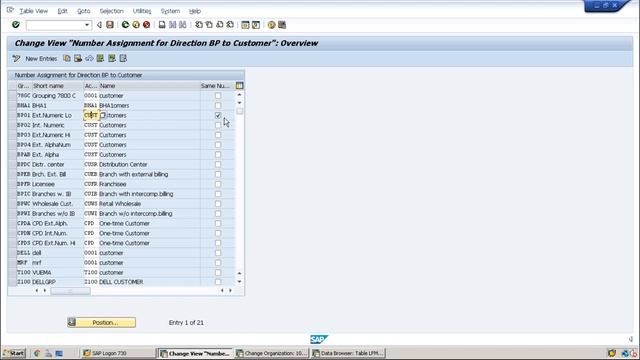The height and width of the screenshot is (360, 640).
Task: Click the Delete entry icon beside Copy As
Action: [x=78, y=58]
